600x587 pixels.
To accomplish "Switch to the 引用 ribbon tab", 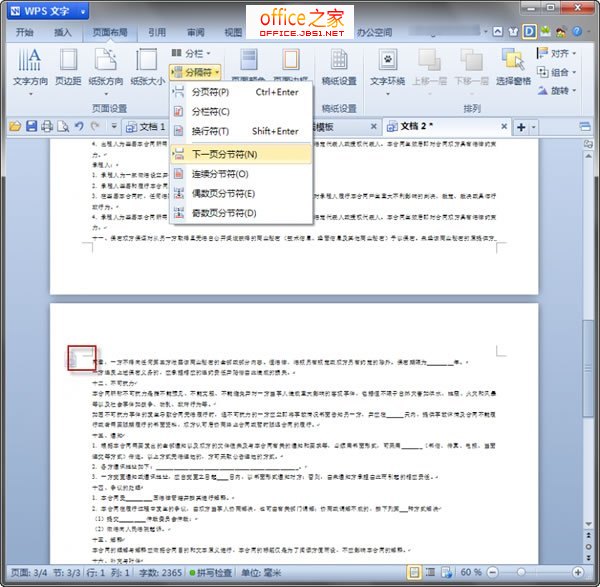I will [x=157, y=33].
